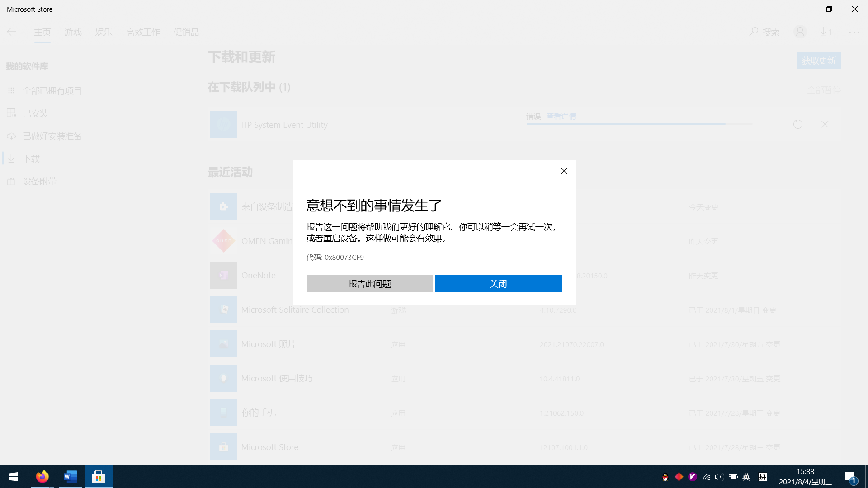Screen dimensions: 868x488
Task: Toggle input language 英 indicator
Action: (746, 477)
